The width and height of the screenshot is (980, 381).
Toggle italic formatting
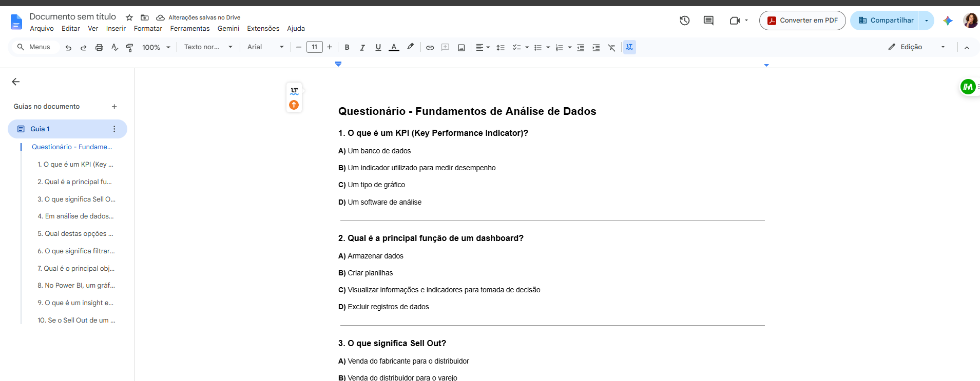coord(362,47)
